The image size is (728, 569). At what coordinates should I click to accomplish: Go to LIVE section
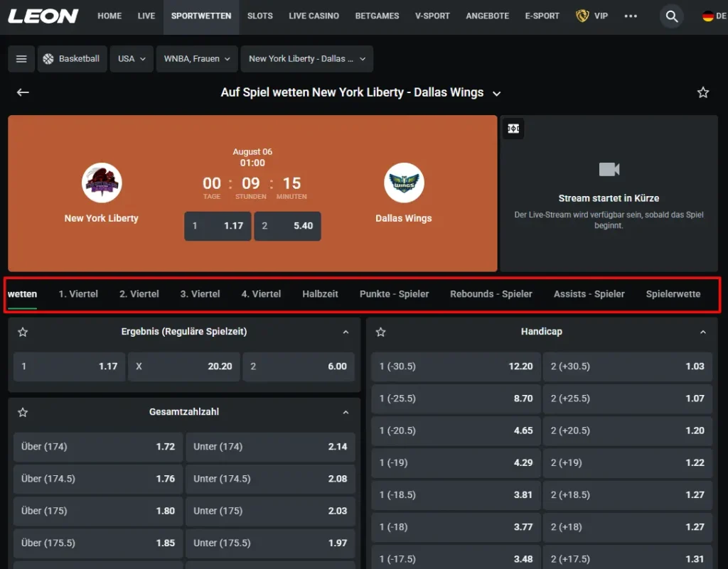146,16
